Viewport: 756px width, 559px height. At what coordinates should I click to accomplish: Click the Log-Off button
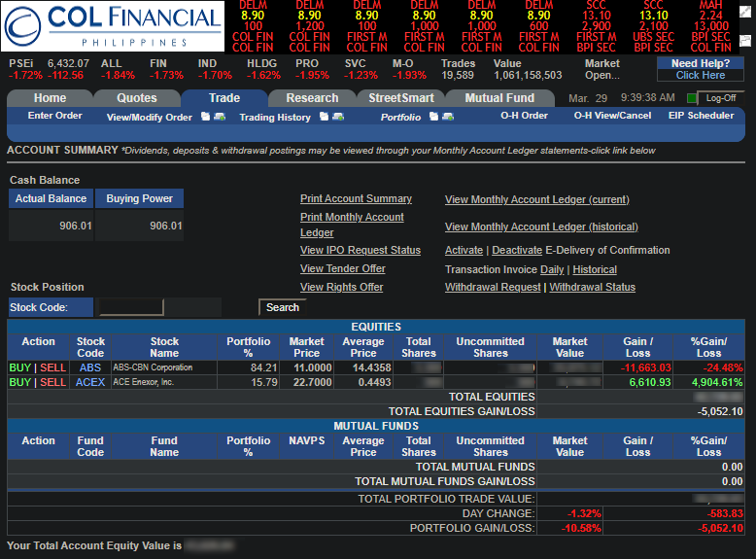[x=721, y=98]
